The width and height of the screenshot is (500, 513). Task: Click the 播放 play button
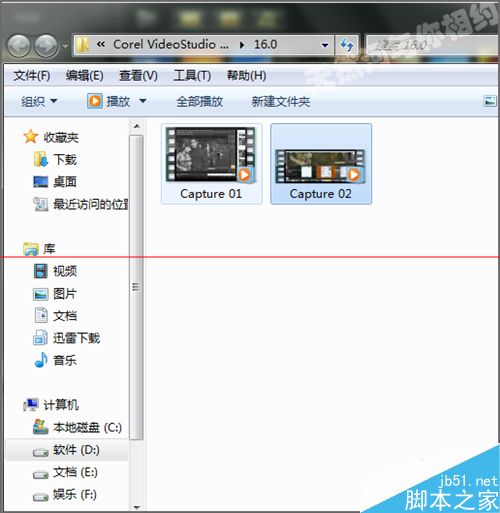(108, 101)
